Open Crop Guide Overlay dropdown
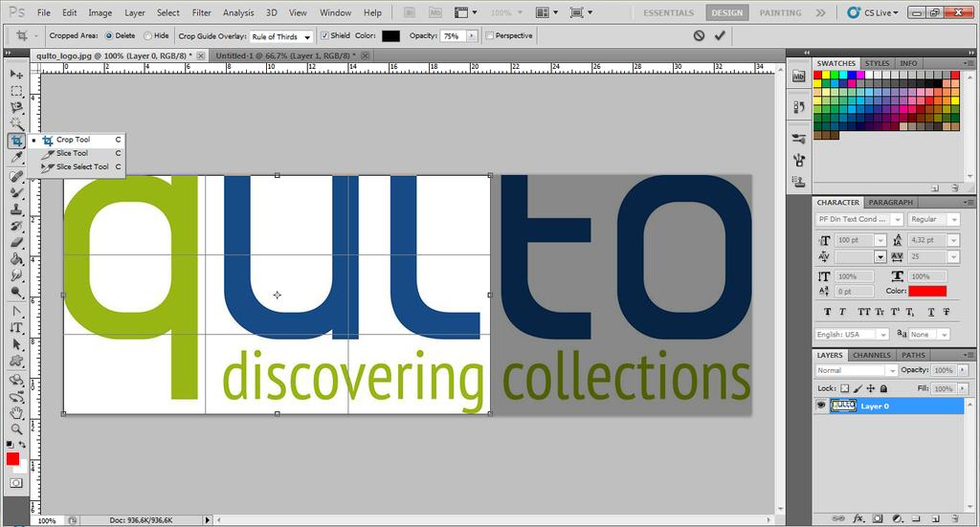 click(x=281, y=37)
